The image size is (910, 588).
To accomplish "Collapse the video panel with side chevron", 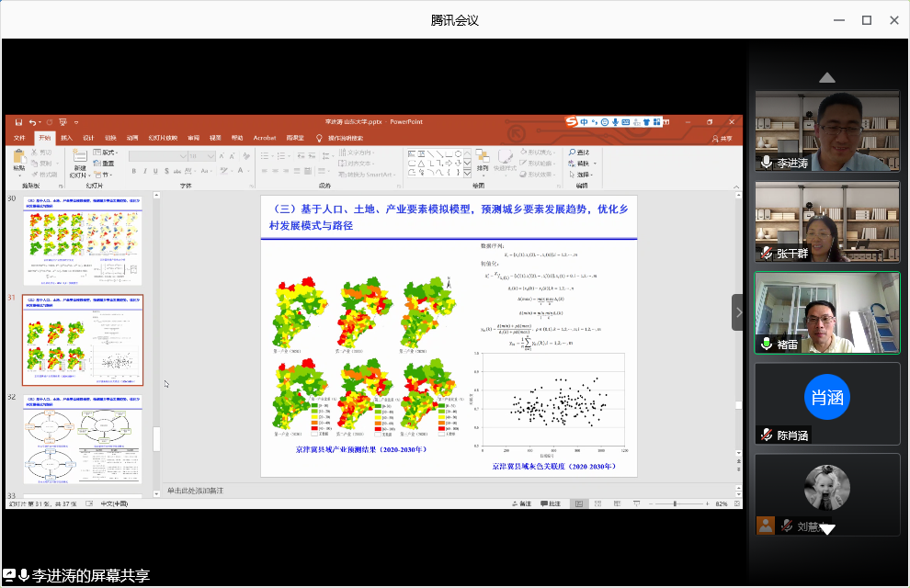I will (738, 312).
